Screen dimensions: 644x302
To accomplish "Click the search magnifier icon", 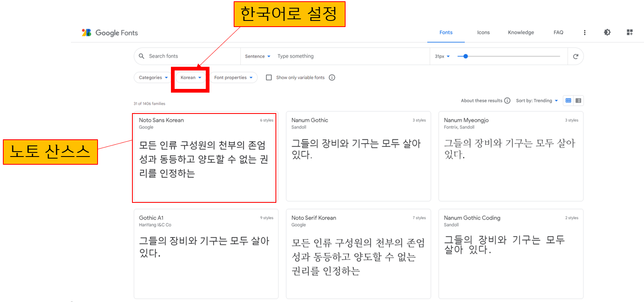I will [141, 56].
